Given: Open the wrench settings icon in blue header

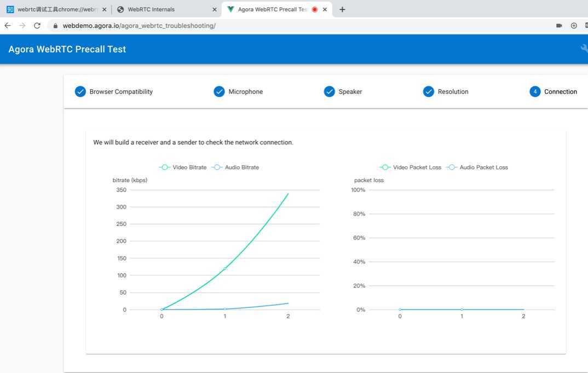Looking at the screenshot, I should click(584, 48).
